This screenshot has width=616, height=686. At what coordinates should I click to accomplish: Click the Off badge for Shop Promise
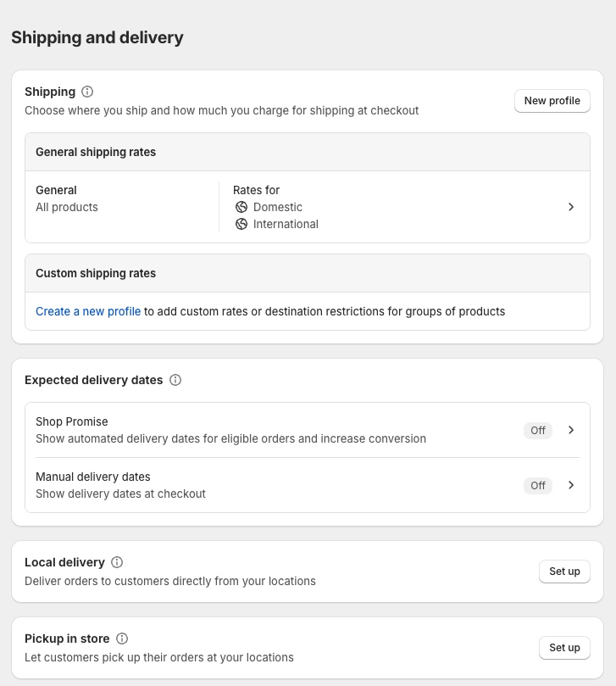click(538, 430)
